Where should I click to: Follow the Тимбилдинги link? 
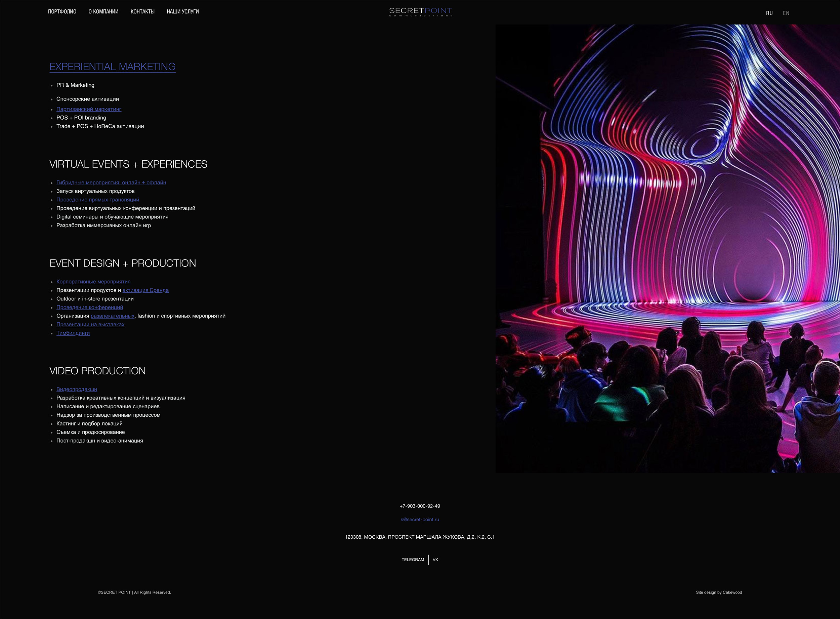(x=73, y=333)
